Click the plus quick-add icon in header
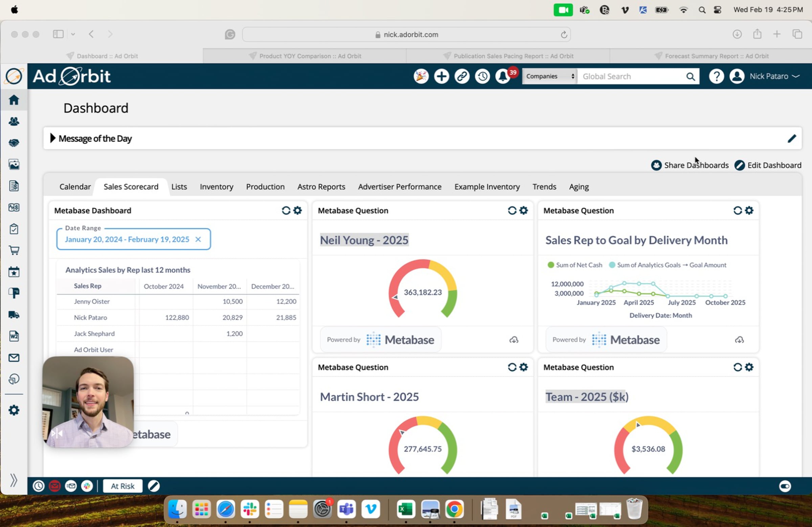Image resolution: width=812 pixels, height=527 pixels. pyautogui.click(x=442, y=76)
